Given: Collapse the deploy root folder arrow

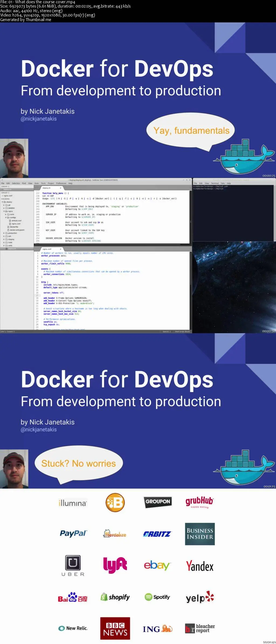Looking at the screenshot, I should pos(2,202).
